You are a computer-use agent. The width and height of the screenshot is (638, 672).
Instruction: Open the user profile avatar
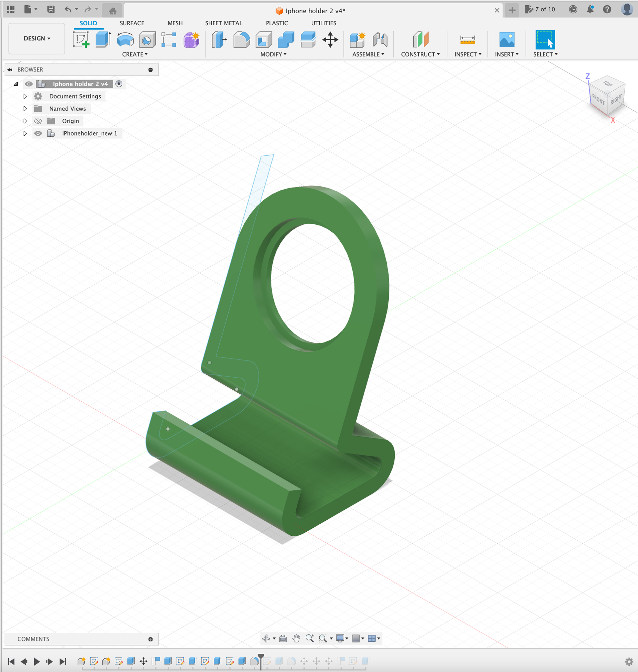click(627, 10)
